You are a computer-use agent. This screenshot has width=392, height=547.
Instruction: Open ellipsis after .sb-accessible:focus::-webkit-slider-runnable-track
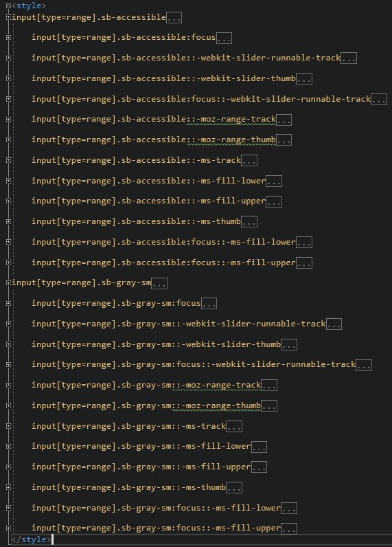[x=379, y=100]
